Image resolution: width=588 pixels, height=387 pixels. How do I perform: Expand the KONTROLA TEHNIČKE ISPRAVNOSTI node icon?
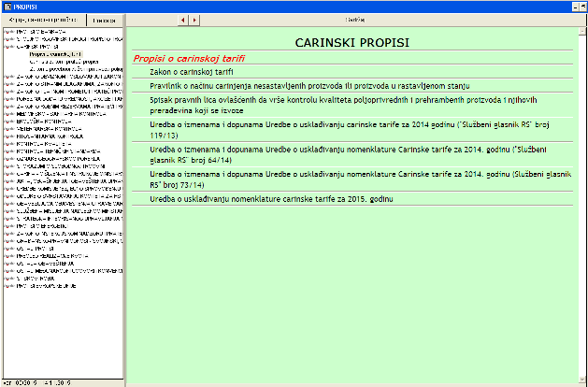click(x=8, y=151)
